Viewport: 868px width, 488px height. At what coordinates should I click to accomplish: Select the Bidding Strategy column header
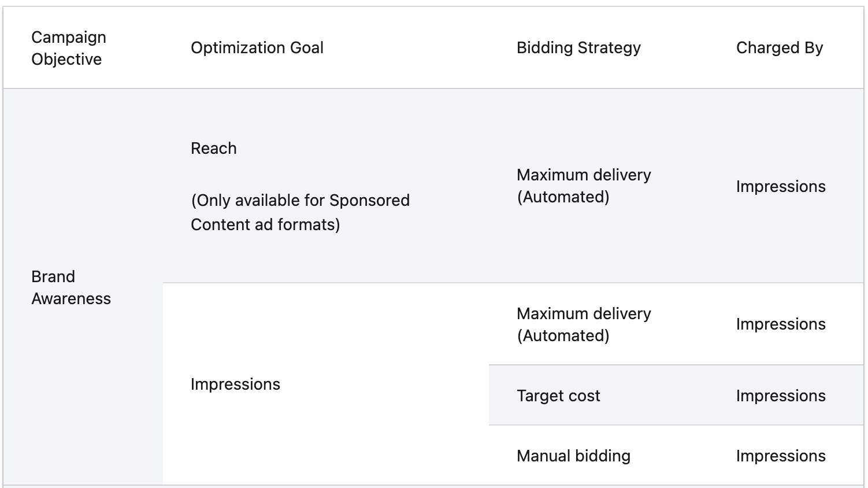578,48
